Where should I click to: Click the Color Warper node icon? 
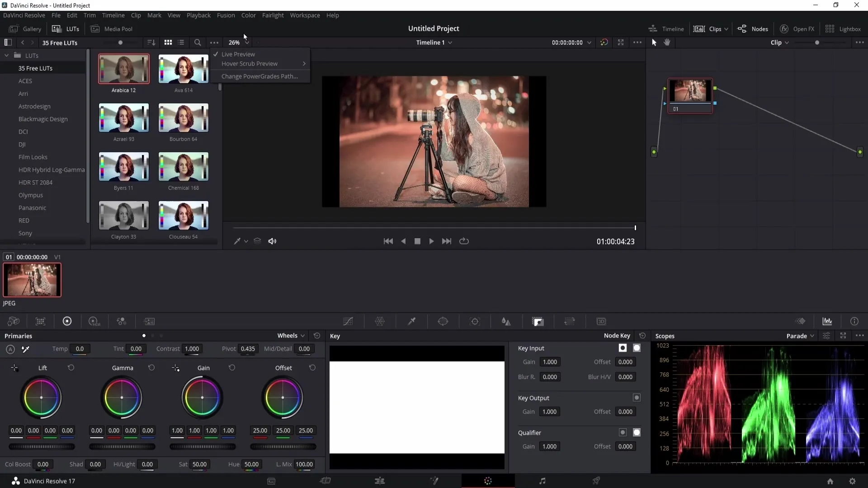380,321
